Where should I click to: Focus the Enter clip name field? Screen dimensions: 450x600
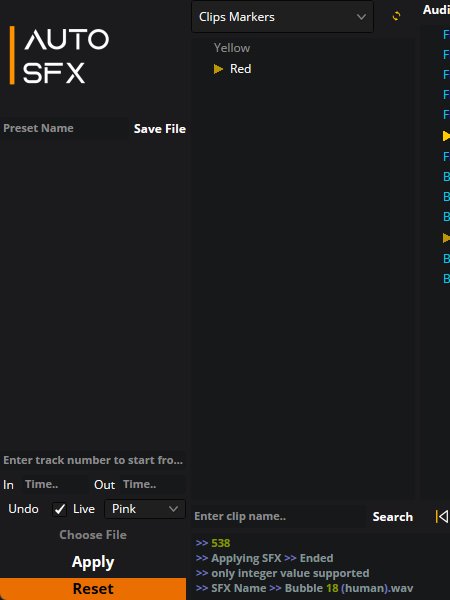click(x=279, y=516)
